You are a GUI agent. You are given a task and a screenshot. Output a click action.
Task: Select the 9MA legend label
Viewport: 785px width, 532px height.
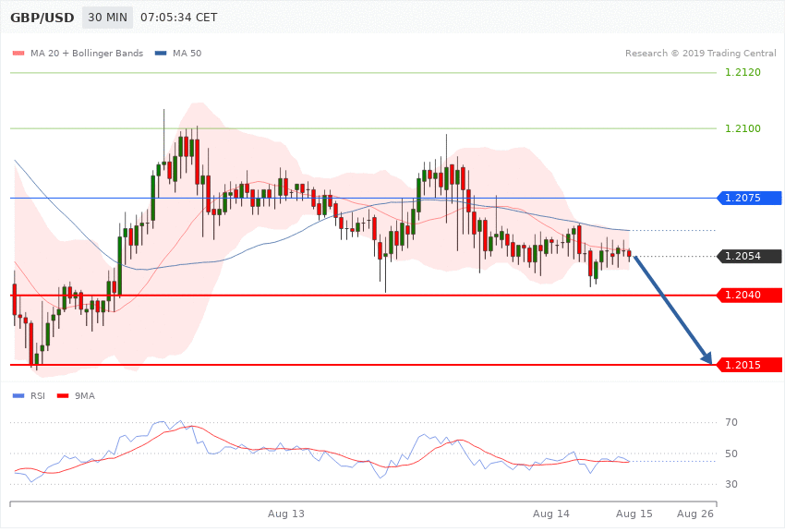85,396
